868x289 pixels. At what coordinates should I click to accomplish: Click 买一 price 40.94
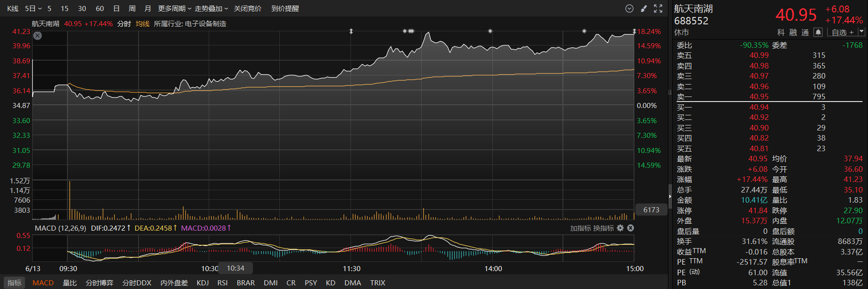[759, 107]
